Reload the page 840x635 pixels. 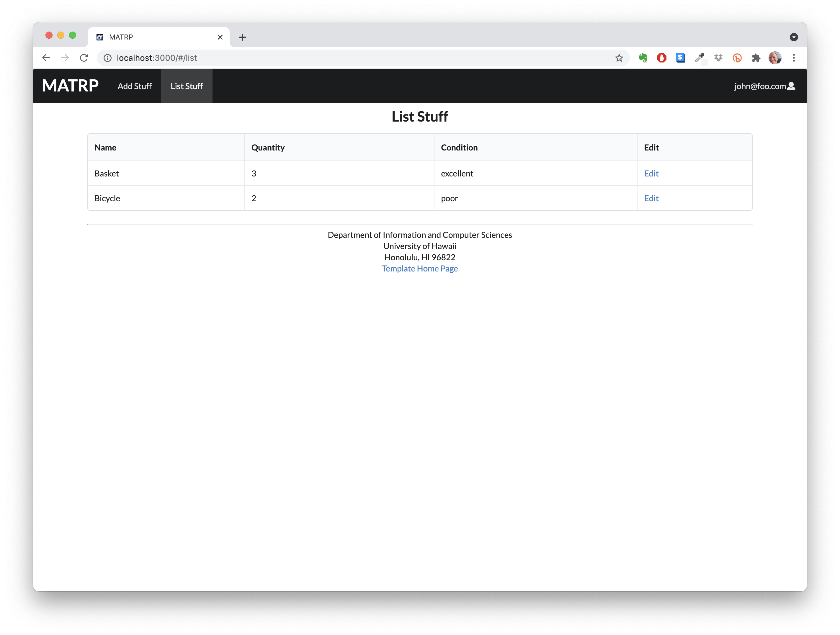tap(84, 58)
